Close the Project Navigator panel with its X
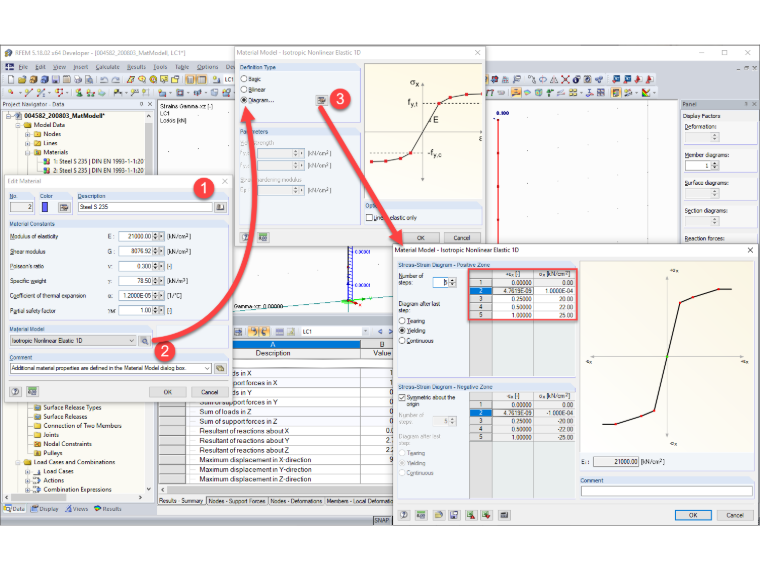This screenshot has width=760, height=570. (x=150, y=104)
